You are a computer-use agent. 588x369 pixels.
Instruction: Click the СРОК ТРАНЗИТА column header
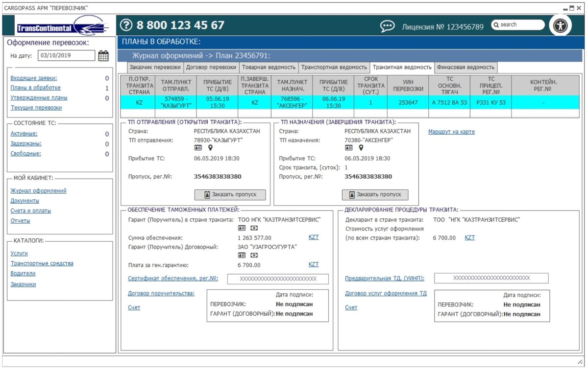pos(370,85)
